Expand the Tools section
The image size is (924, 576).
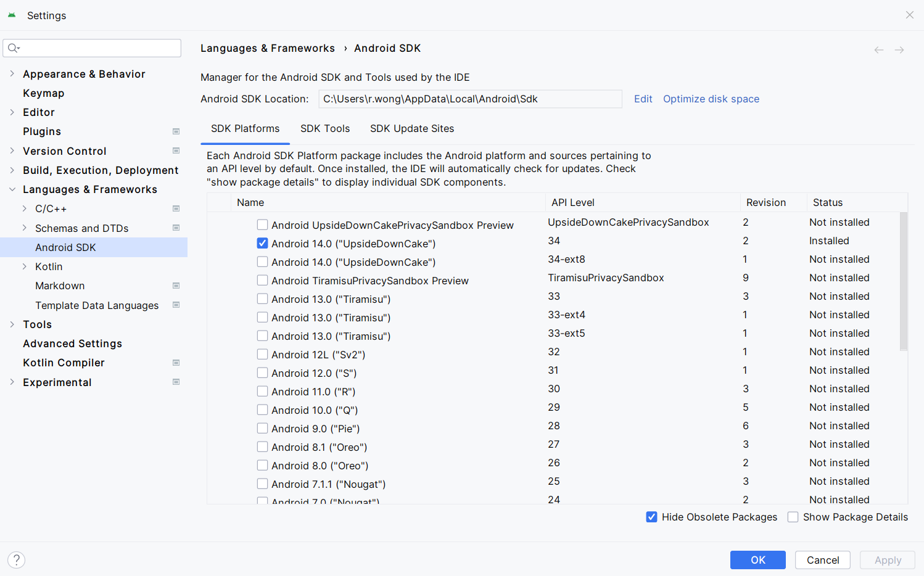click(x=12, y=324)
